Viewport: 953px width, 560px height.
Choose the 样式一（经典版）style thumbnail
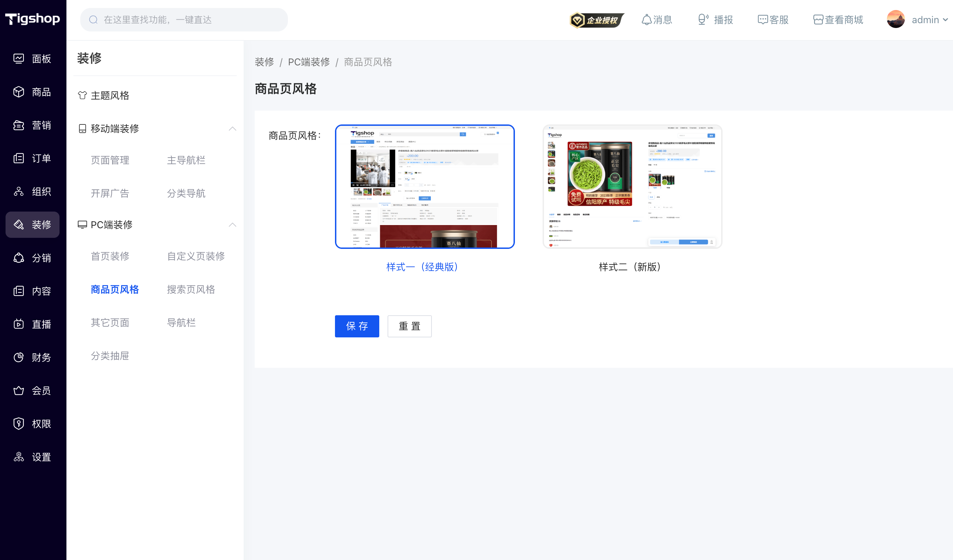425,187
